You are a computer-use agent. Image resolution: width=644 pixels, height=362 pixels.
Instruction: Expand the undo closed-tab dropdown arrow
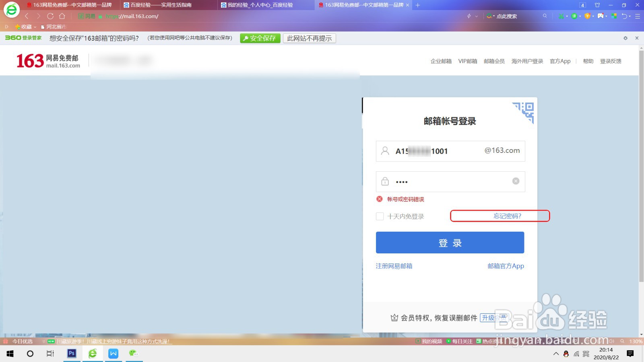point(630,16)
